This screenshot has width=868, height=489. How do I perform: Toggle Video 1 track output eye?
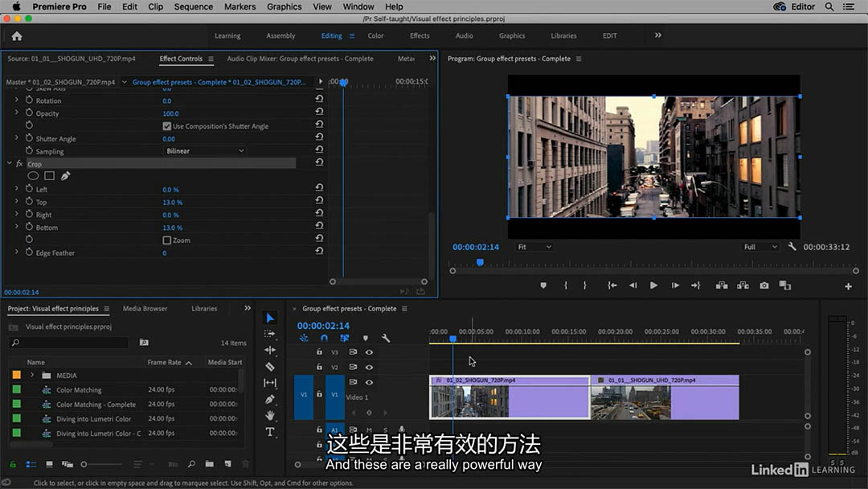[x=369, y=382]
